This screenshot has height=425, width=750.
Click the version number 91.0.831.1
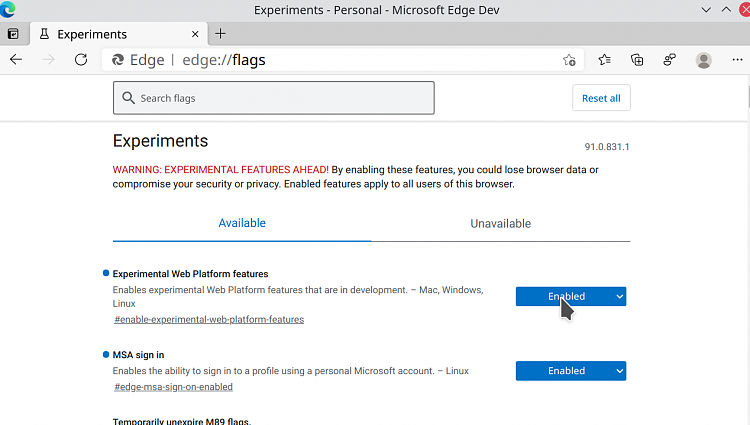click(607, 147)
